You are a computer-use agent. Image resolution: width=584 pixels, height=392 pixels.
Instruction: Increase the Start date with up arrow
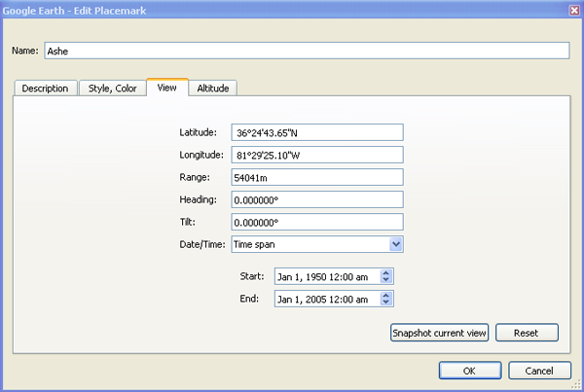pos(386,273)
